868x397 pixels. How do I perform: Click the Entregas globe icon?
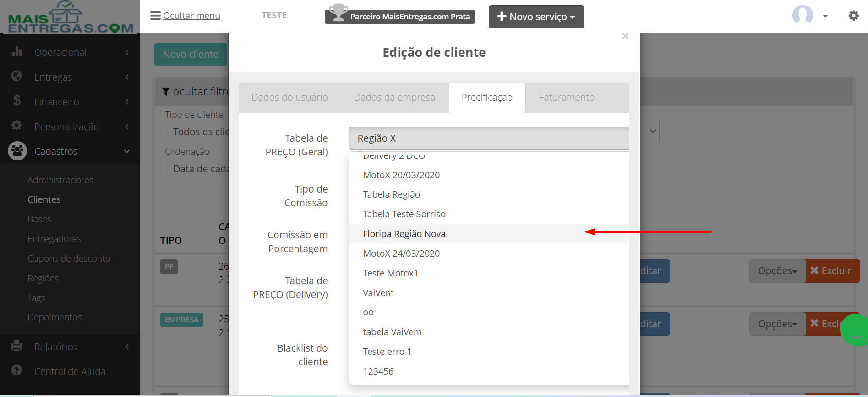coord(17,76)
